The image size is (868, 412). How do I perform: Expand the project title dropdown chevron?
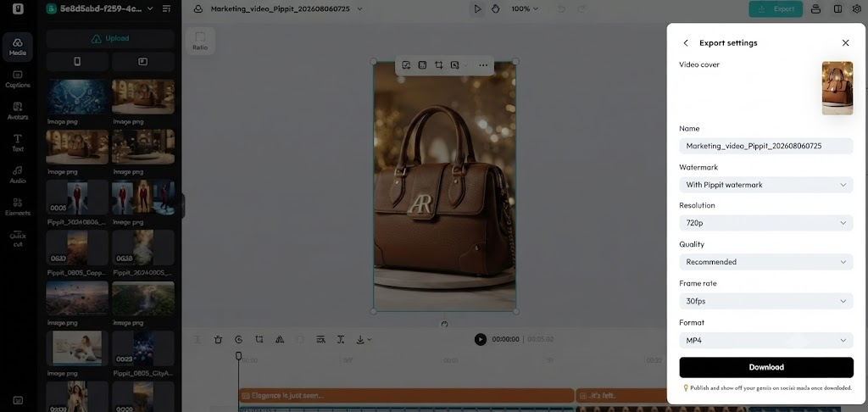pos(359,8)
